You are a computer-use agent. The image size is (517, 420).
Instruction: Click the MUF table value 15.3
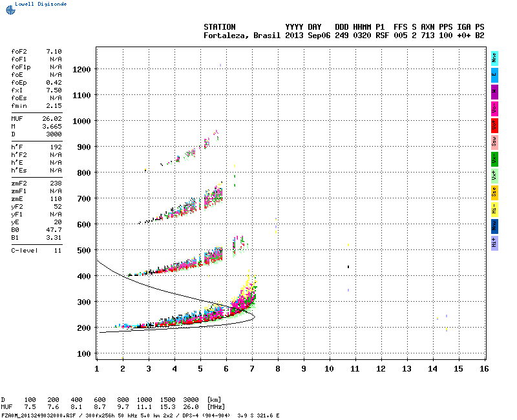(167, 407)
